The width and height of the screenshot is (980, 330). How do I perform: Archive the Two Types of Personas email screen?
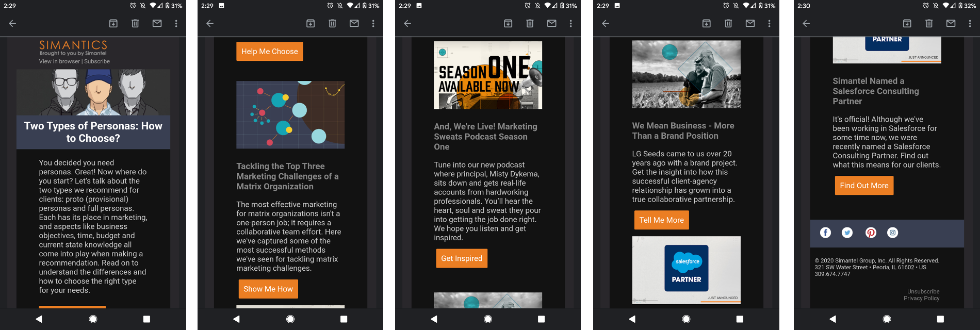pos(113,23)
